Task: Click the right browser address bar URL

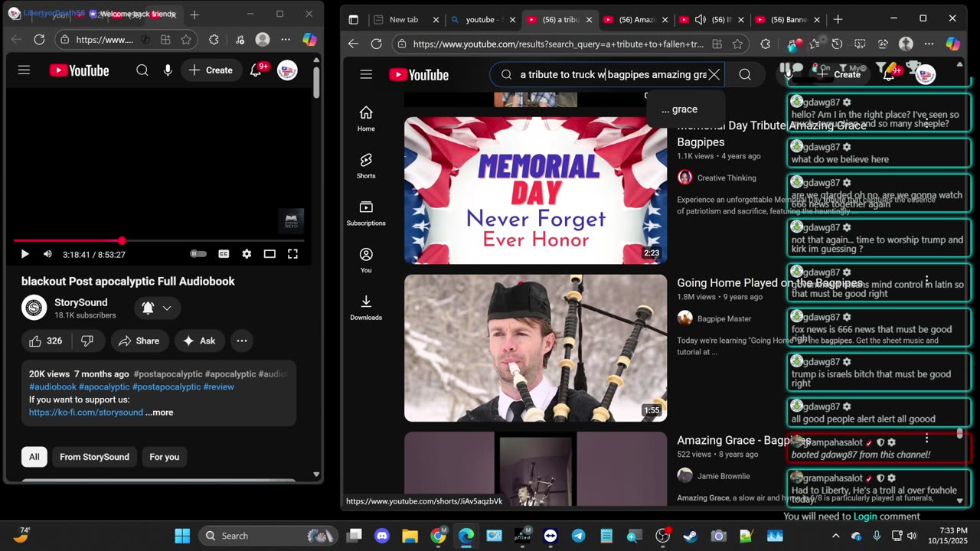Action: pos(558,44)
